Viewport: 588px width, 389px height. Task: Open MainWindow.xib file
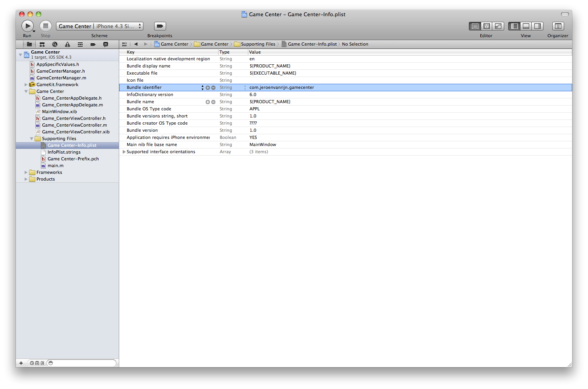click(59, 112)
